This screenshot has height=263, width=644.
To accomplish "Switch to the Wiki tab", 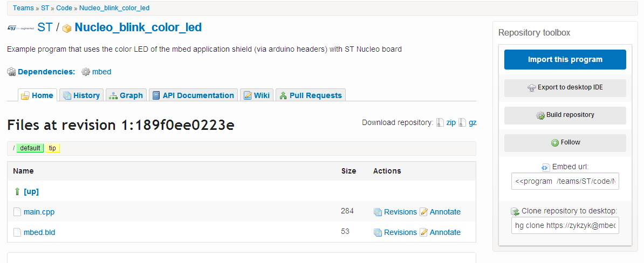I will click(257, 95).
